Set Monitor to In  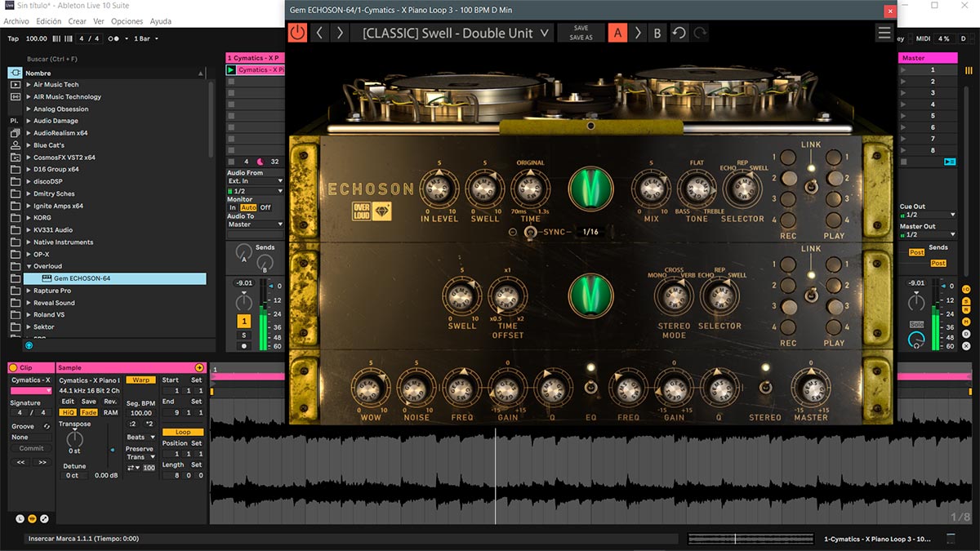[x=233, y=207]
